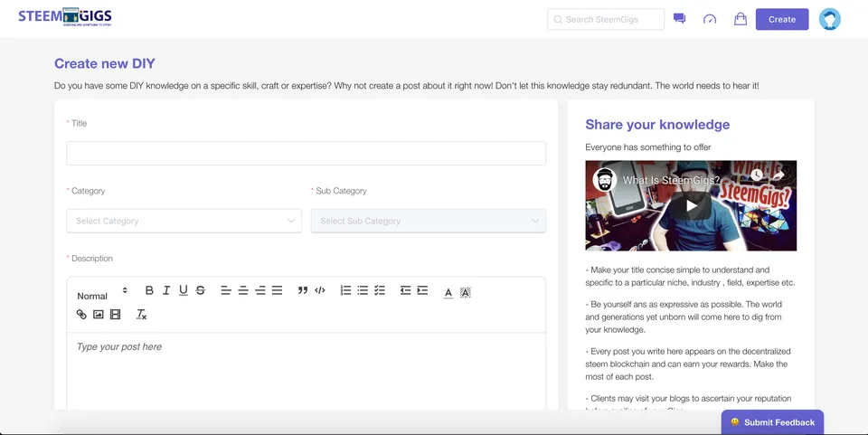This screenshot has width=868, height=435.
Task: Align text right in description editor
Action: pyautogui.click(x=260, y=290)
